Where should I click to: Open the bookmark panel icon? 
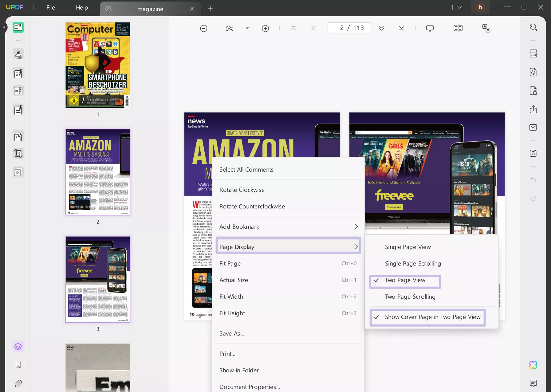(18, 365)
